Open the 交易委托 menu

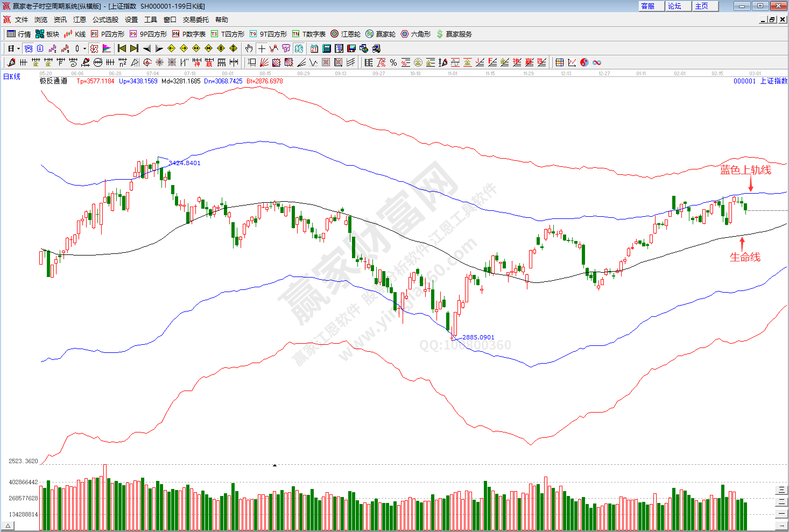pyautogui.click(x=195, y=19)
